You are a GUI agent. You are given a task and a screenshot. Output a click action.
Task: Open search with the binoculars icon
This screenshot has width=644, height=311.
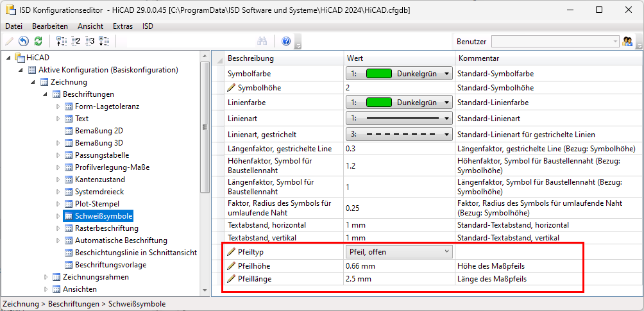(262, 41)
